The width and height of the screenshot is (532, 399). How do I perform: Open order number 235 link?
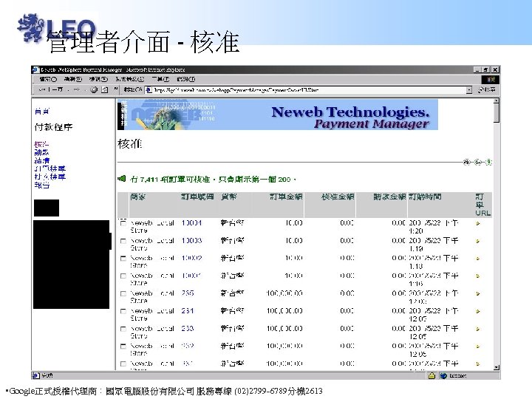[x=188, y=293]
